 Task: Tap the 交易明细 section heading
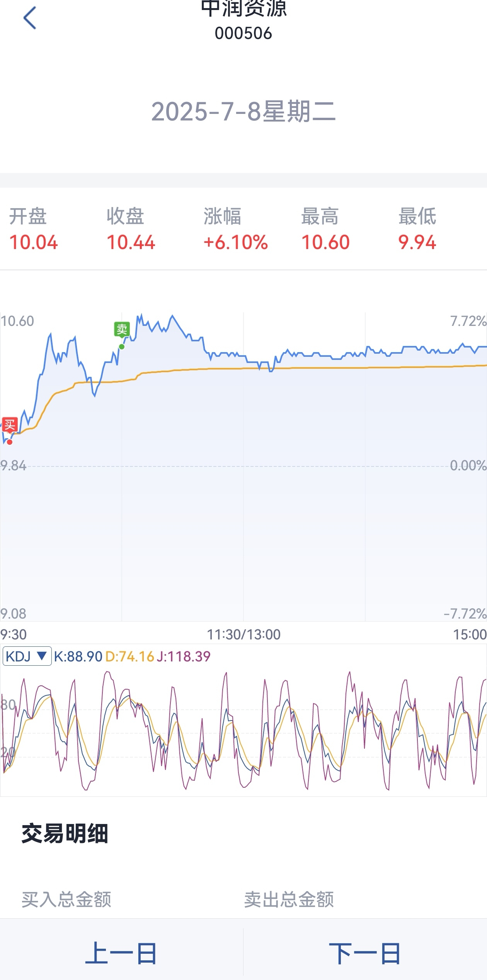pyautogui.click(x=65, y=833)
